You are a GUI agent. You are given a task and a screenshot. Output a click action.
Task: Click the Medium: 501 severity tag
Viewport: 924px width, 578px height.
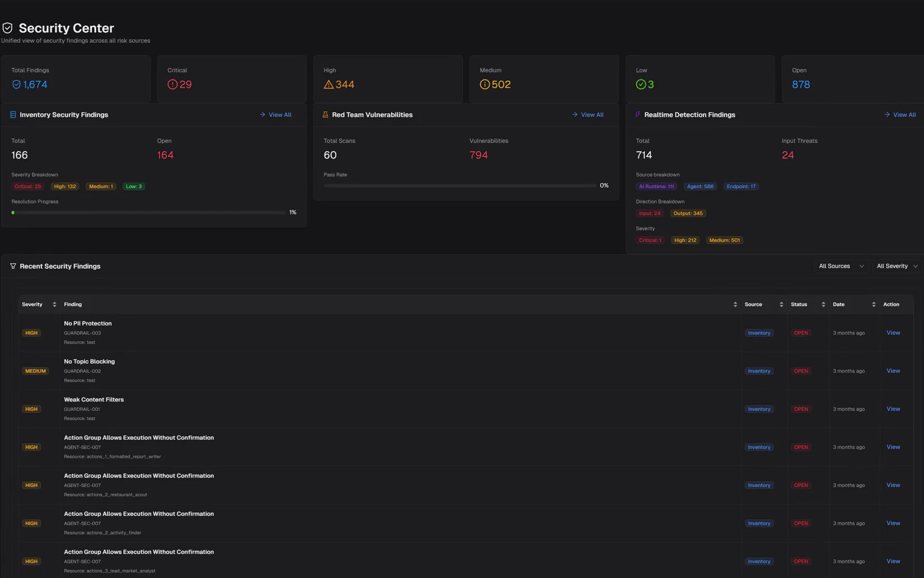pos(724,240)
